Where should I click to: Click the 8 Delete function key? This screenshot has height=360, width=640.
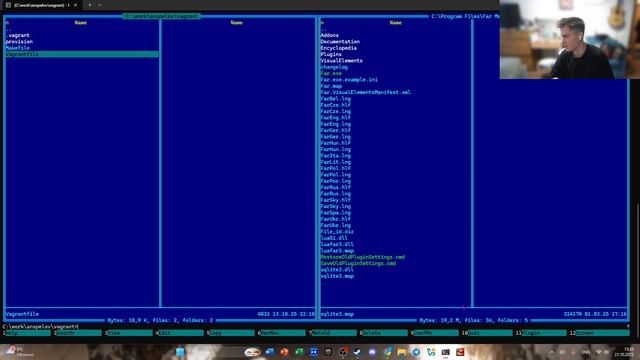pyautogui.click(x=384, y=333)
